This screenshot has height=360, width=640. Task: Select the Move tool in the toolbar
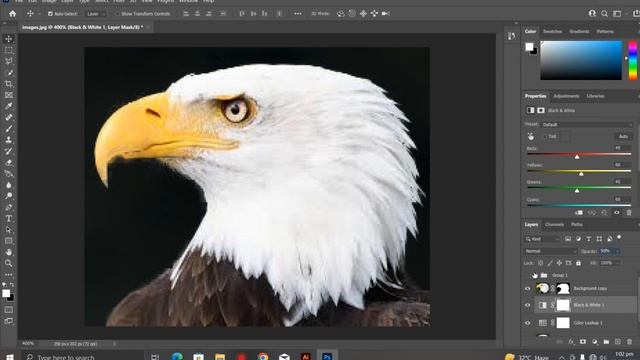click(9, 39)
